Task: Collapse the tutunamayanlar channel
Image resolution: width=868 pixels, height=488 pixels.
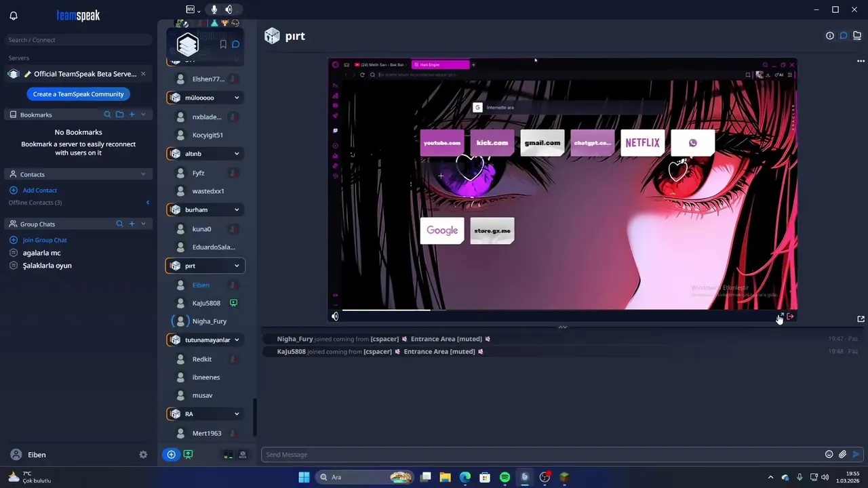Action: (x=237, y=340)
